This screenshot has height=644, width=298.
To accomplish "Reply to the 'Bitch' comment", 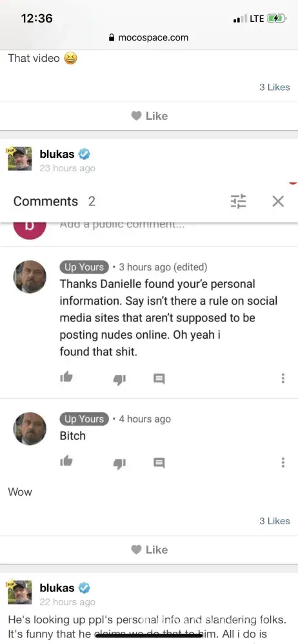I will point(159,463).
